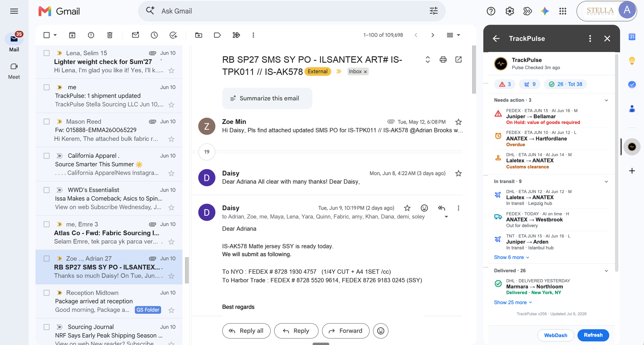The height and width of the screenshot is (345, 644).
Task: Open the main menu hamburger icon
Action: point(14,11)
